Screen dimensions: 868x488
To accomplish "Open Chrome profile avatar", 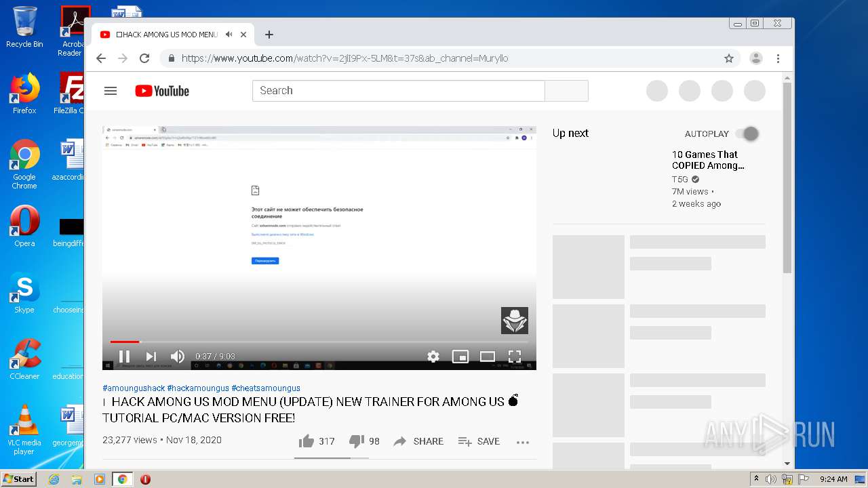I will pyautogui.click(x=756, y=58).
